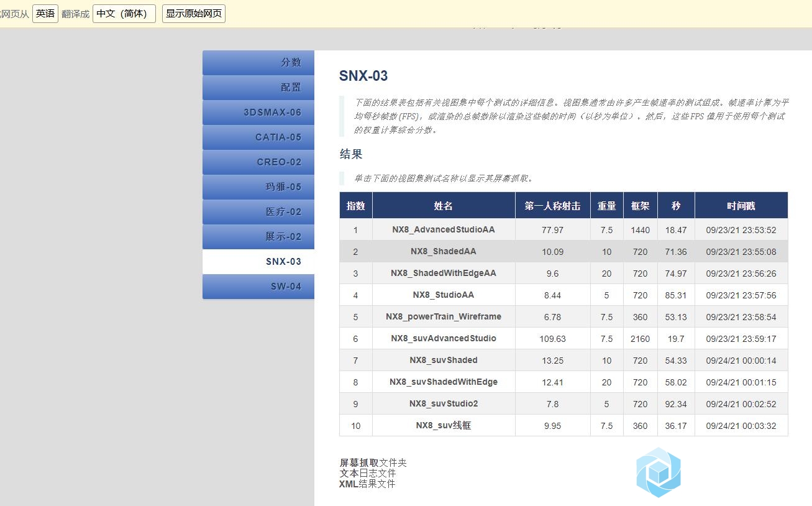Image resolution: width=812 pixels, height=506 pixels.
Task: Click the frames value 1440
Action: click(x=640, y=230)
